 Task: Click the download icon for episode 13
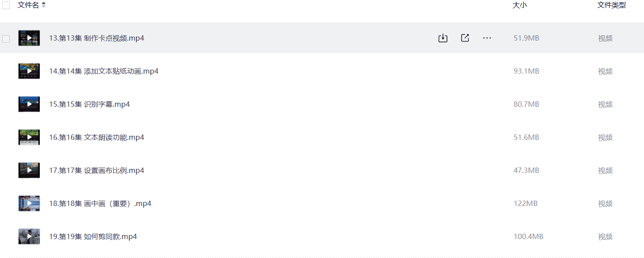(443, 38)
